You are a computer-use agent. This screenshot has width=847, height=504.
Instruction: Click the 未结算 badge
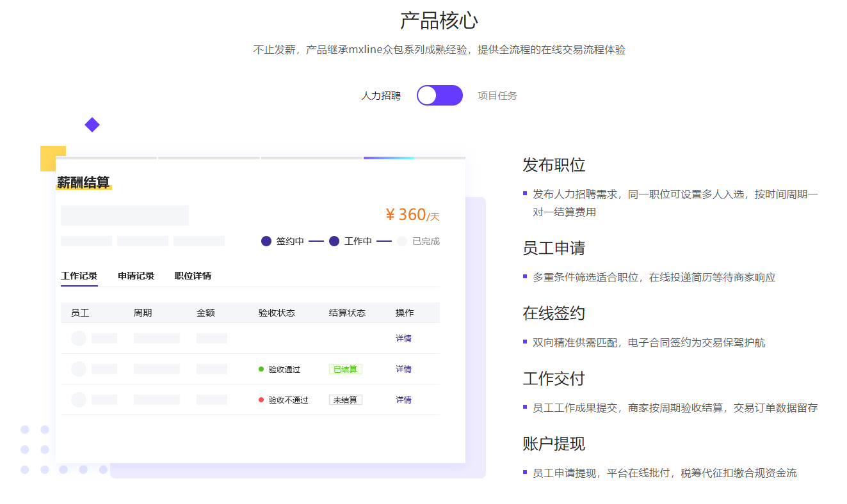pos(345,400)
